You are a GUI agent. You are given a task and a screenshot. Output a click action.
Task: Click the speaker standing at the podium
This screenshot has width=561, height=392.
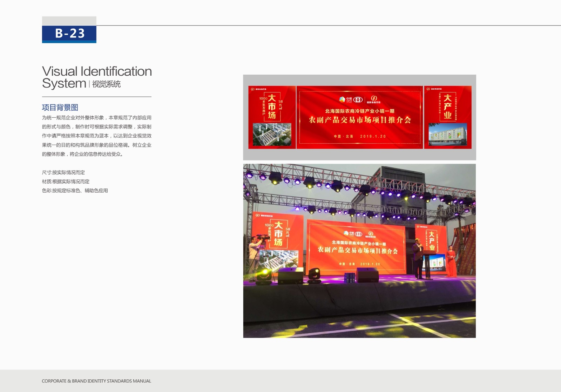[418, 259]
